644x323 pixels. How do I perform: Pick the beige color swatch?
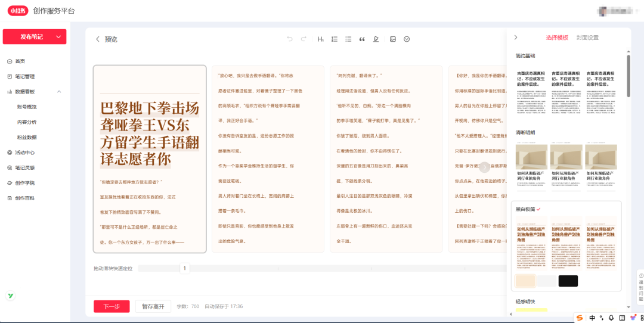pos(525,281)
